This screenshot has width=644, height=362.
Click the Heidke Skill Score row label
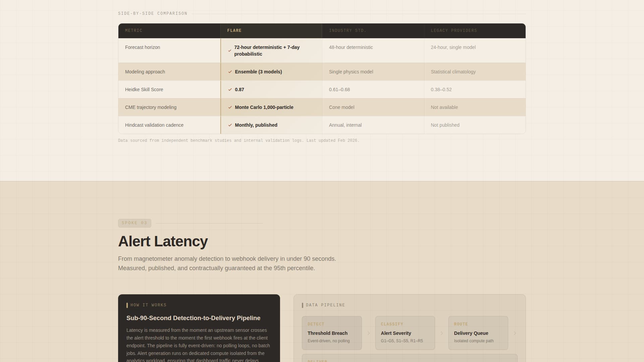(144, 89)
